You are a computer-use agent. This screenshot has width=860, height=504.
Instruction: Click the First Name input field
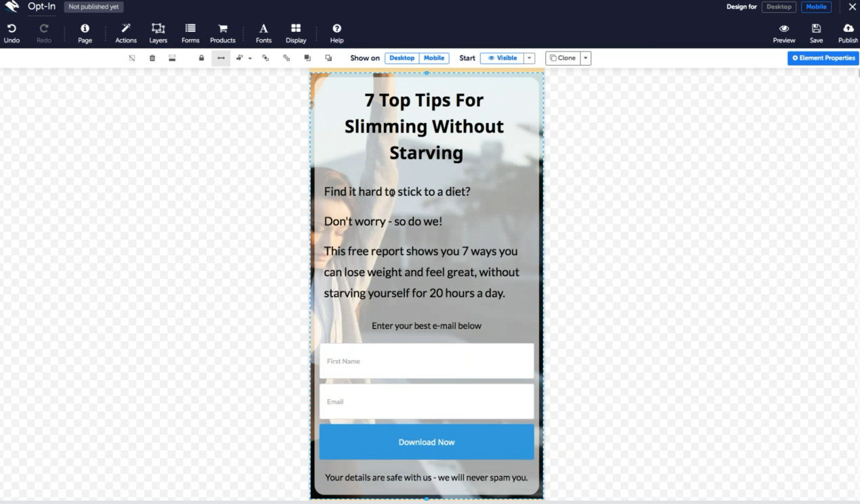(x=427, y=361)
